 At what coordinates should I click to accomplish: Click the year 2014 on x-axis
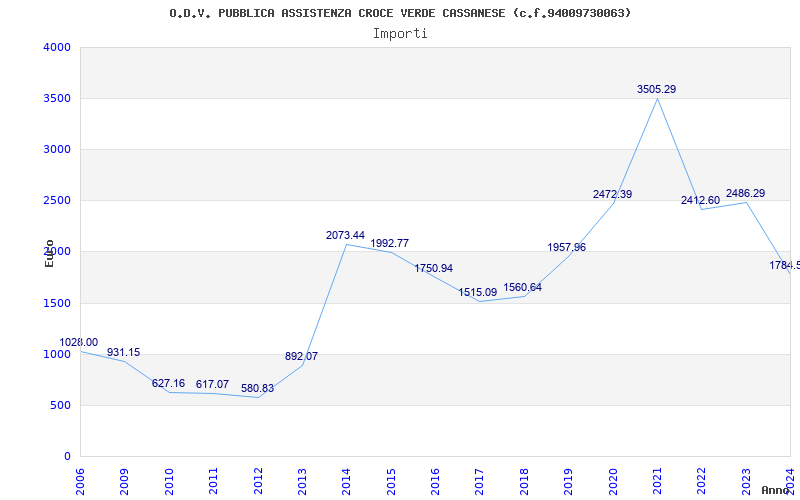pyautogui.click(x=346, y=481)
